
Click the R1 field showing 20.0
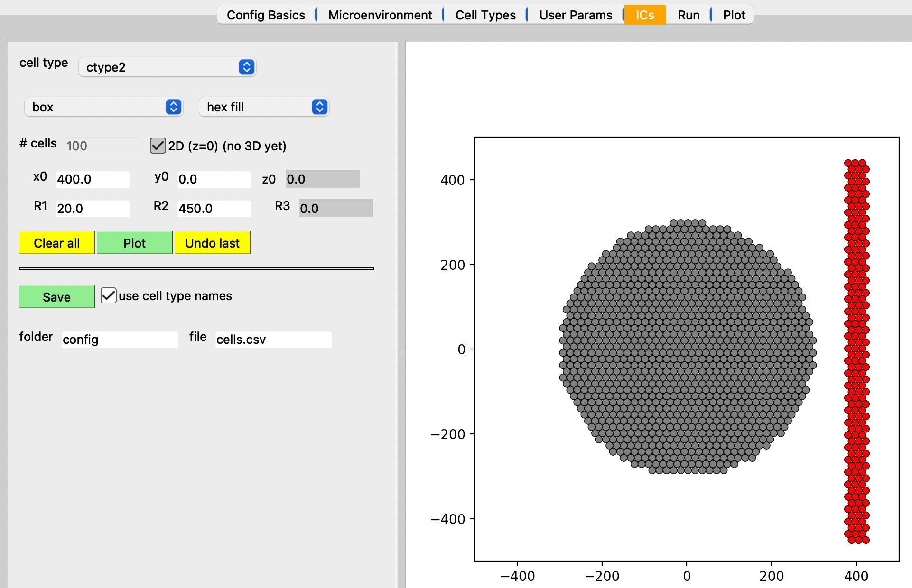93,209
